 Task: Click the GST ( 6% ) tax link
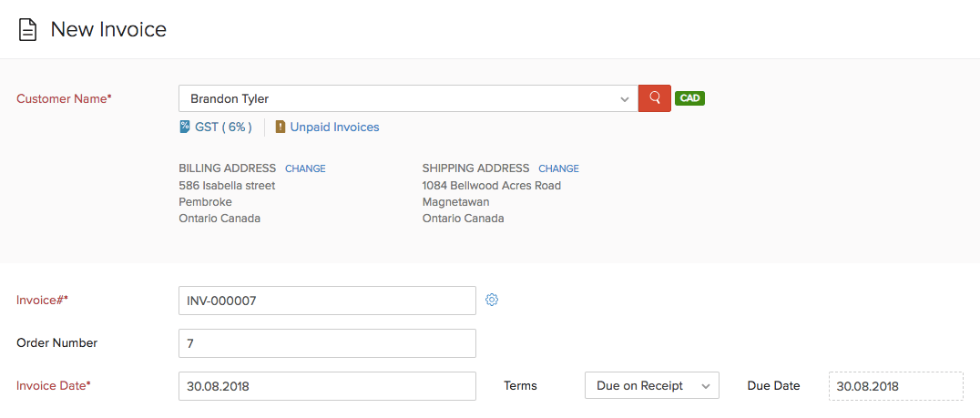[x=223, y=127]
